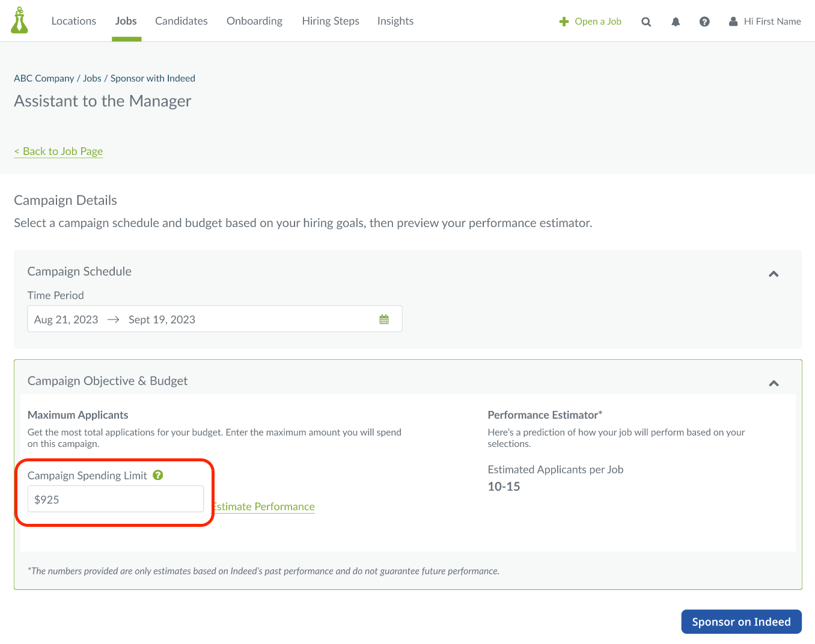Open notifications via the bell icon
Viewport: 815px width, 644px height.
tap(676, 21)
